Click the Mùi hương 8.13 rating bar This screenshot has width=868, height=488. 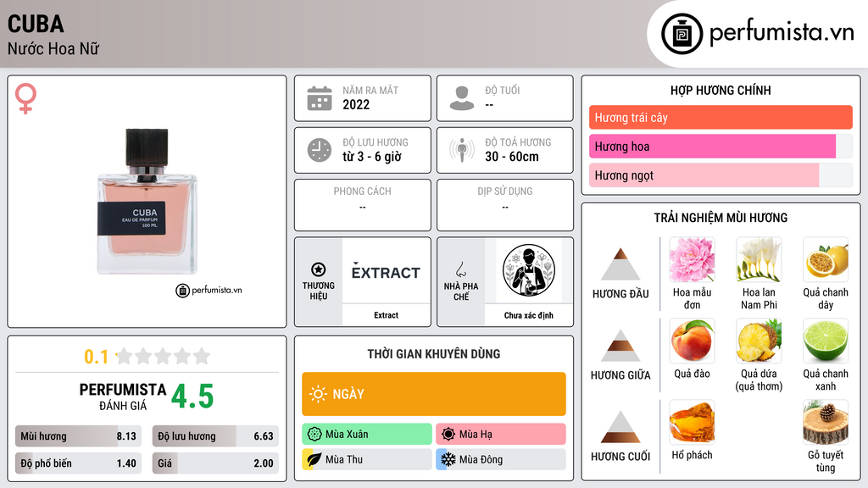79,436
